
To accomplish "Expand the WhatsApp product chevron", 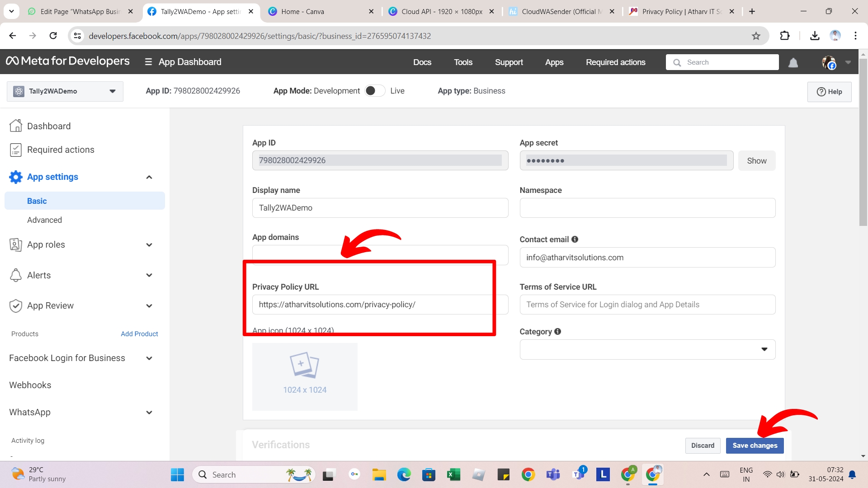I will [149, 413].
